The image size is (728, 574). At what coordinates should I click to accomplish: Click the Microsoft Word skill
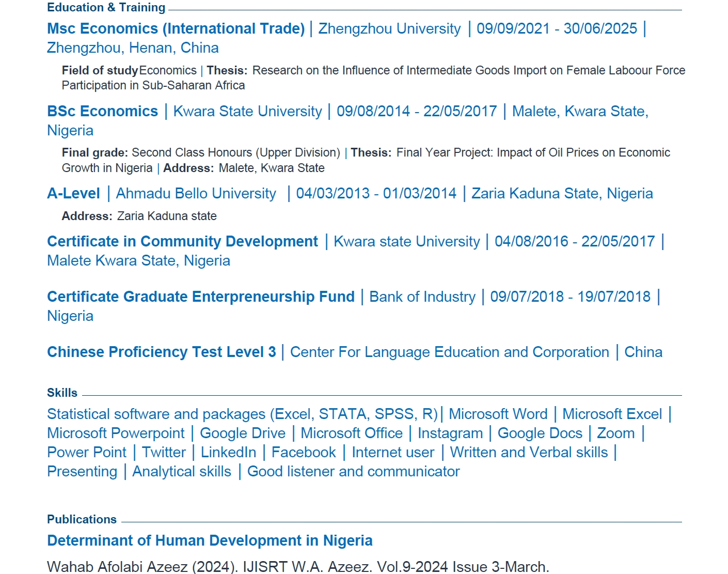(498, 414)
